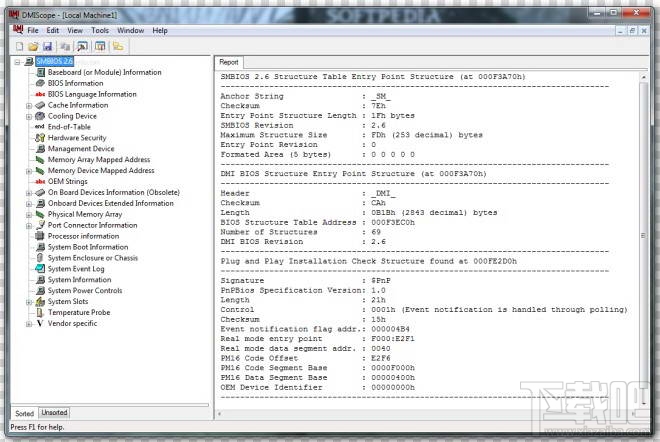Open the Edit menu
This screenshot has height=442, width=660.
[x=53, y=30]
